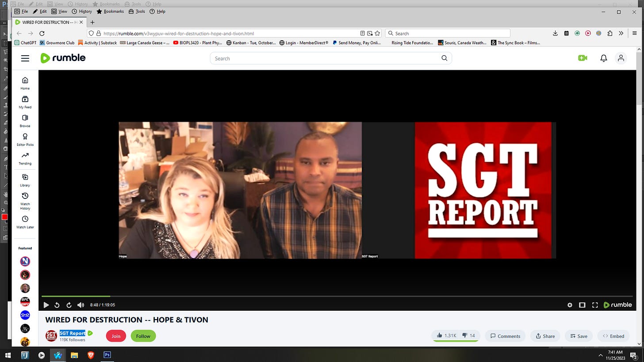Screen dimensions: 644x362
Task: Open the Activity | Substack bookmark
Action: 97,43
